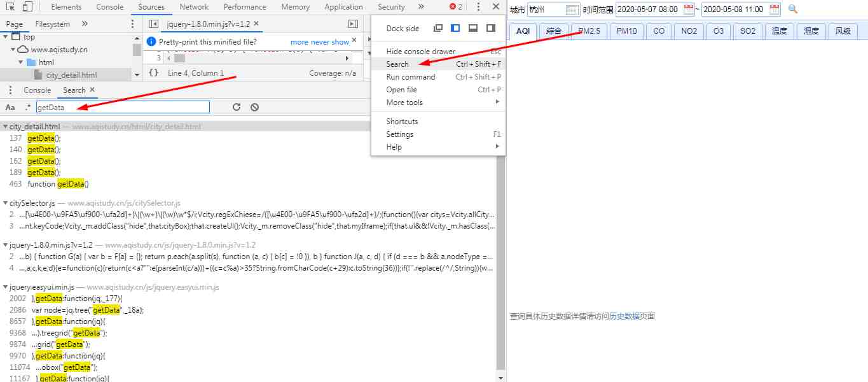The height and width of the screenshot is (382, 868).
Task: Open the start date calendar icon
Action: point(689,10)
